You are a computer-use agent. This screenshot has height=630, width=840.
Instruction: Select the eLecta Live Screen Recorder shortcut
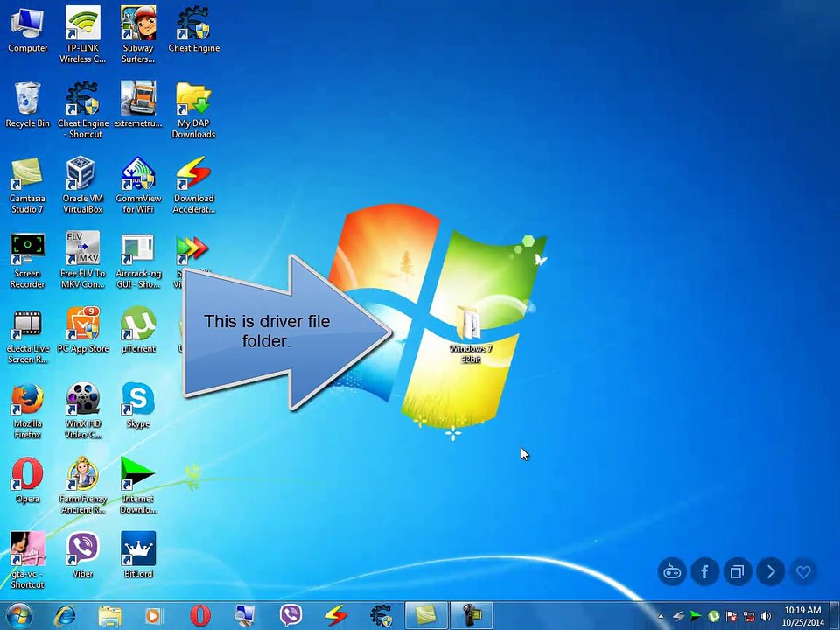(27, 336)
